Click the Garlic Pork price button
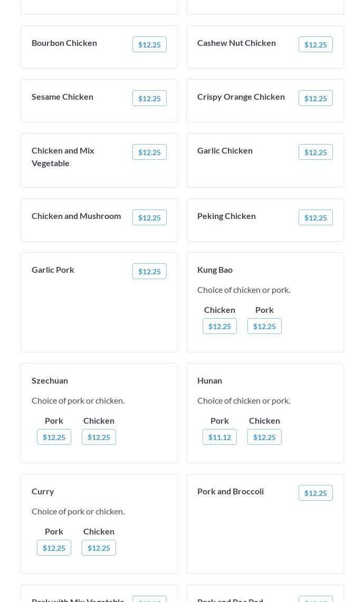 [149, 272]
